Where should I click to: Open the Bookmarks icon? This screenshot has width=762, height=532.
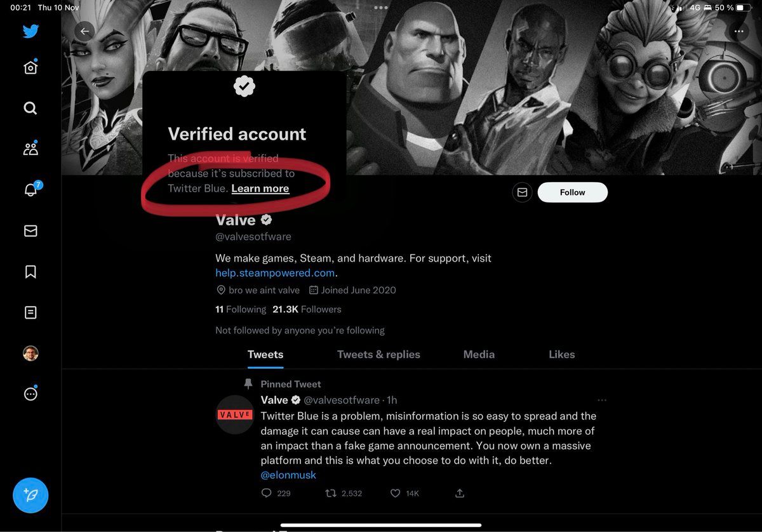30,272
